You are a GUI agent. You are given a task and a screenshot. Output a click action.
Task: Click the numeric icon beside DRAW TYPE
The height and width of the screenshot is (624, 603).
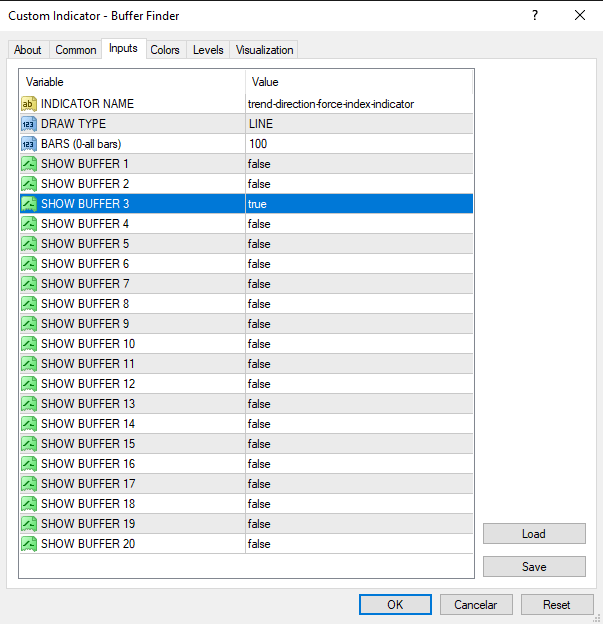29,124
